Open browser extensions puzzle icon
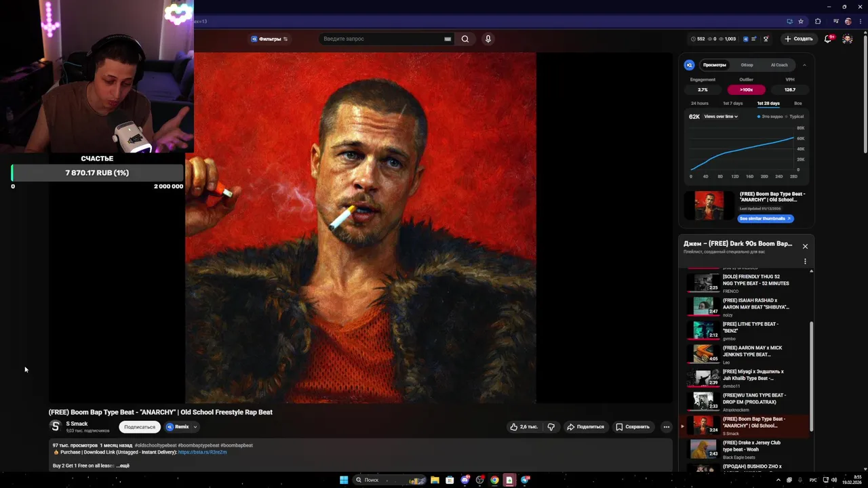The height and width of the screenshot is (488, 868). point(818,21)
